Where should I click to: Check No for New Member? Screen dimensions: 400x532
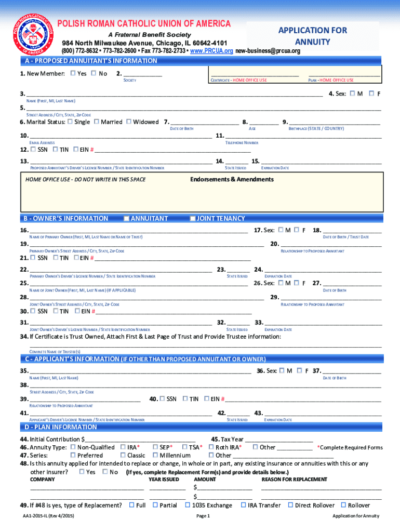pyautogui.click(x=94, y=73)
